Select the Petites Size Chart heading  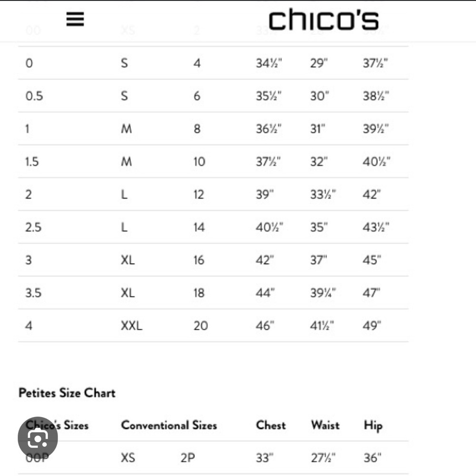(x=67, y=393)
